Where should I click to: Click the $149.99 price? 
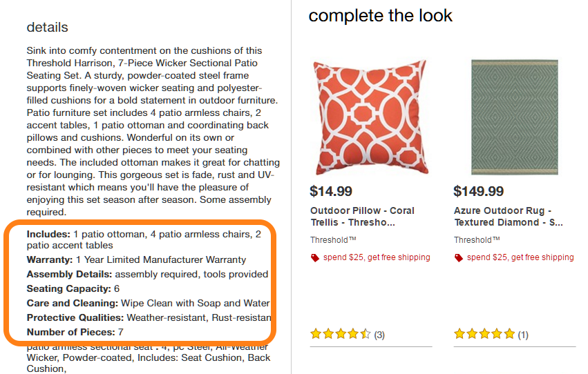479,191
